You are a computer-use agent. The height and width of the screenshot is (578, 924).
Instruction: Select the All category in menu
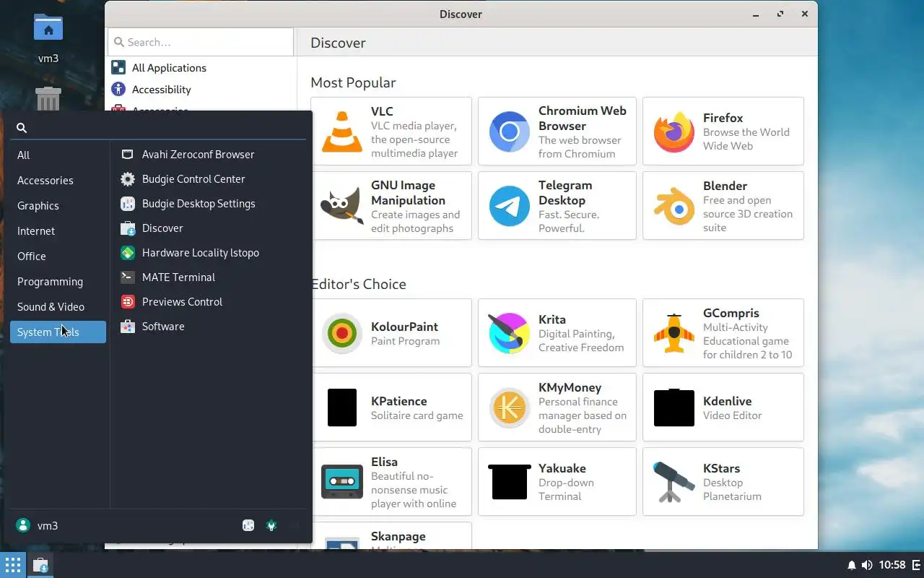pyautogui.click(x=58, y=155)
